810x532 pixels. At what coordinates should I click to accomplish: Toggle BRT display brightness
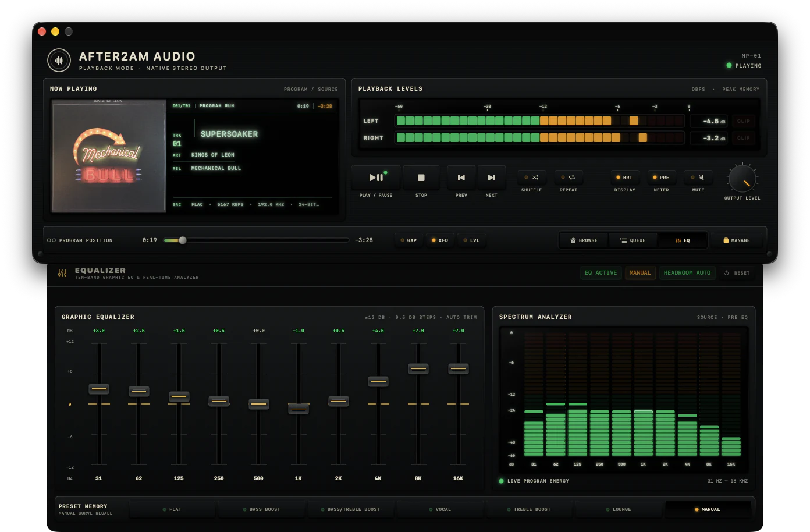point(625,178)
